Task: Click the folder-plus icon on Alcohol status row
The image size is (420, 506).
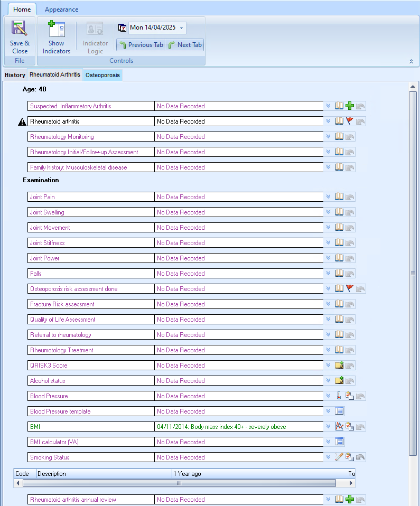Action: (339, 380)
